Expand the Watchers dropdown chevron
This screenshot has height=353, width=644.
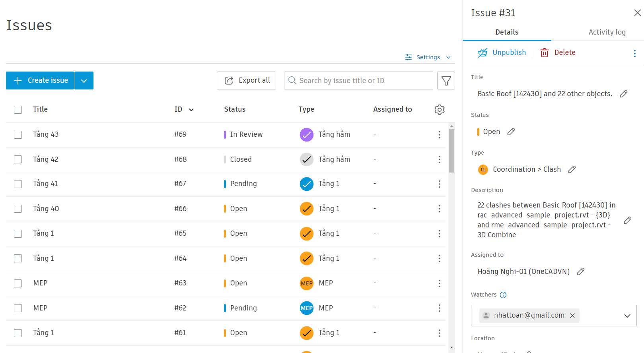(x=627, y=316)
